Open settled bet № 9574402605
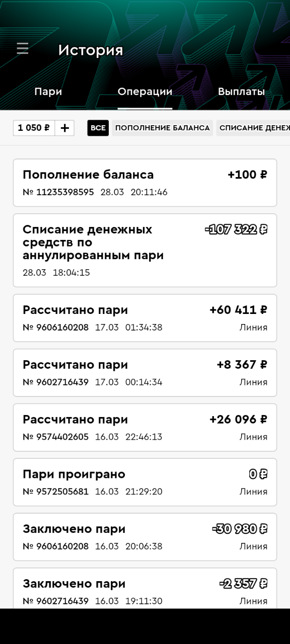Viewport: 290px width, 644px height. coord(145,428)
